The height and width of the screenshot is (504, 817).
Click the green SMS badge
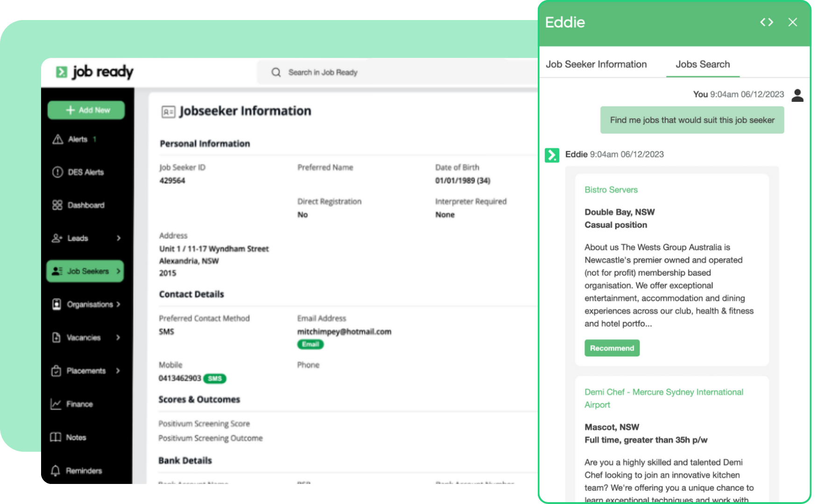pyautogui.click(x=215, y=378)
